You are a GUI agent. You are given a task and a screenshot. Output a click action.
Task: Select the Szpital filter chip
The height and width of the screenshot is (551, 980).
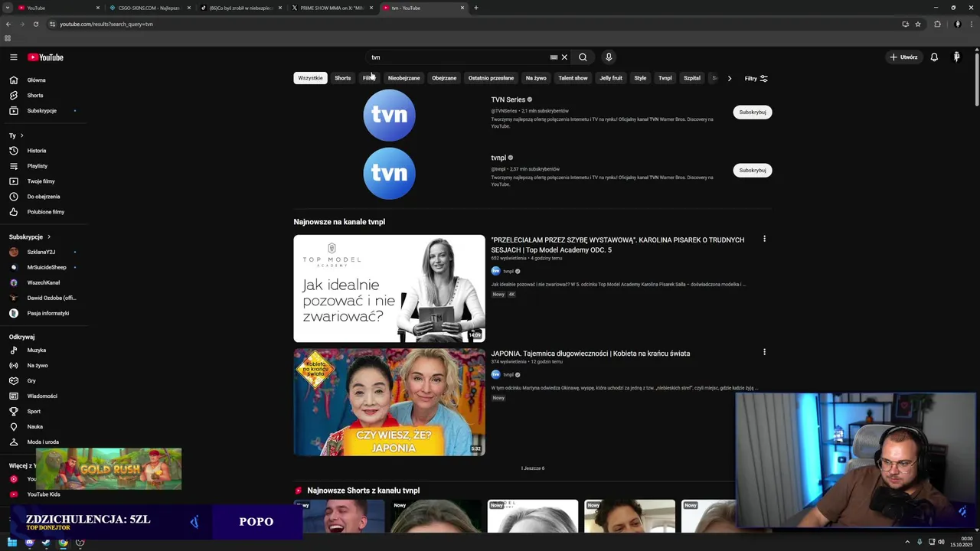692,78
